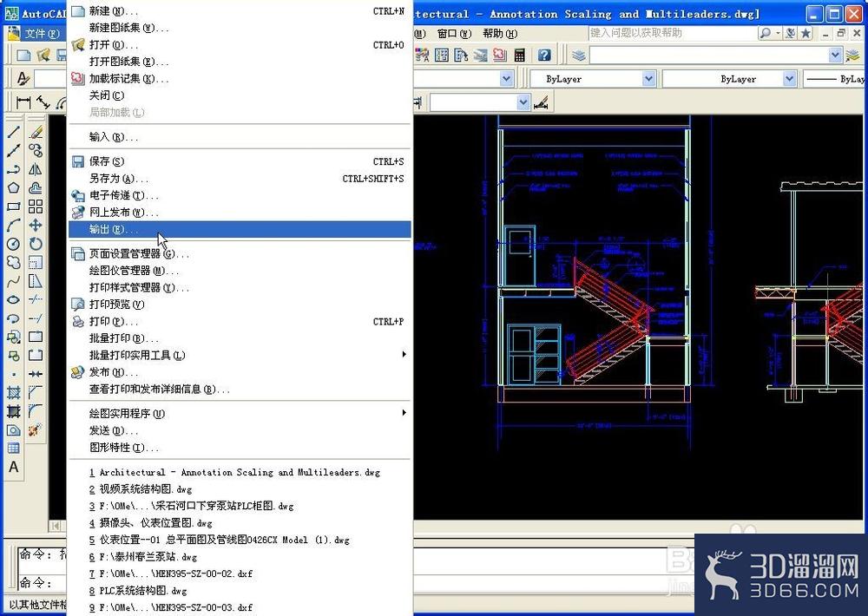Select the Spline tool
Screen dimensions: 868x616
[13, 282]
